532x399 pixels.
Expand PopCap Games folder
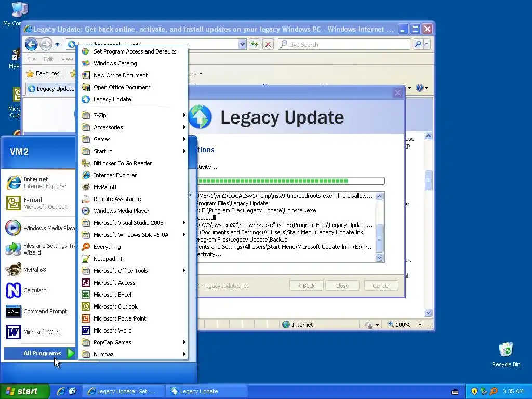point(133,342)
